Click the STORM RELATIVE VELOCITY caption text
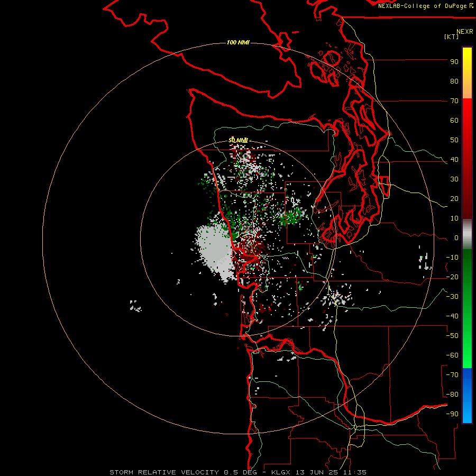This screenshot has width=476, height=476. click(164, 472)
